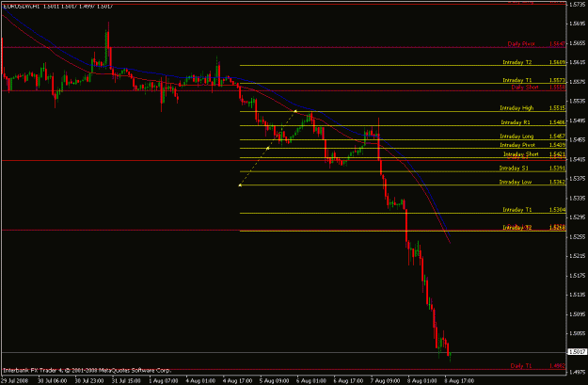The height and width of the screenshot is (385, 588).
Task: Click the Intraday T1 1.5304 label
Action: pos(534,210)
